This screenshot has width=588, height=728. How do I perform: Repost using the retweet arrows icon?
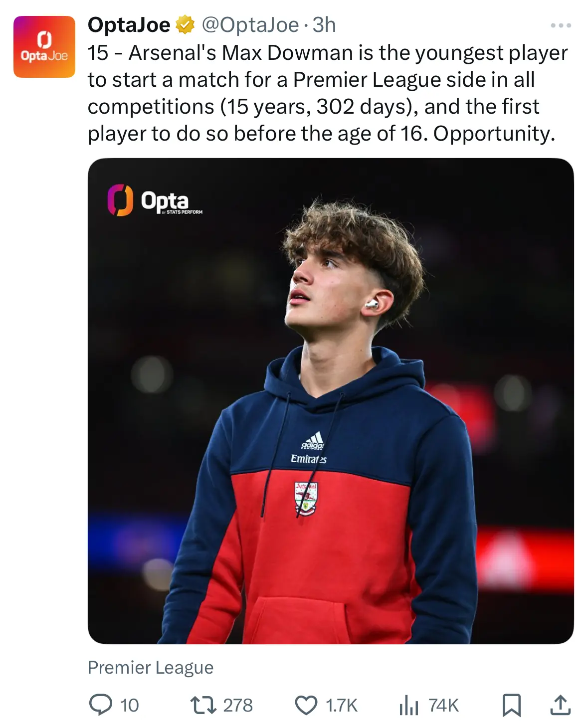point(203,705)
